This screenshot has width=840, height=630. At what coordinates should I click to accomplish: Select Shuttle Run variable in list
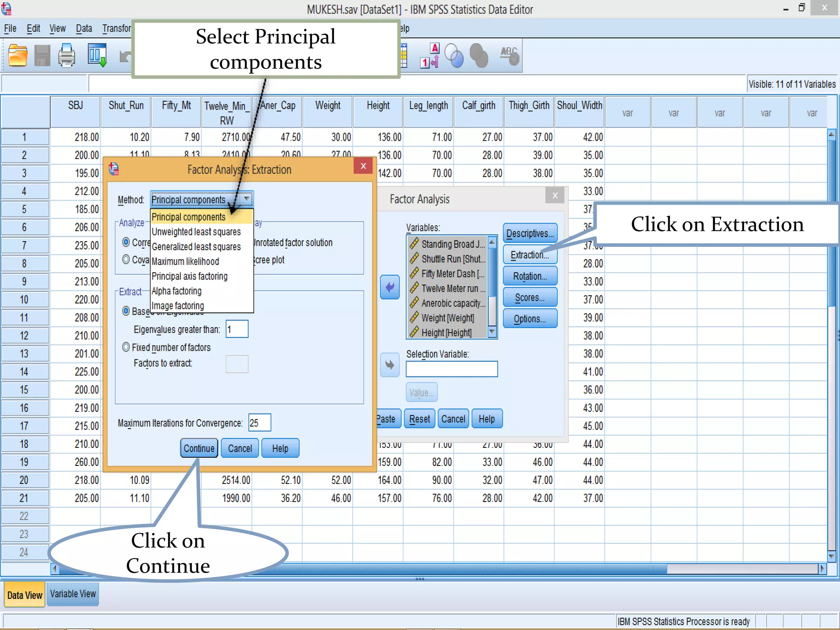pos(448,259)
